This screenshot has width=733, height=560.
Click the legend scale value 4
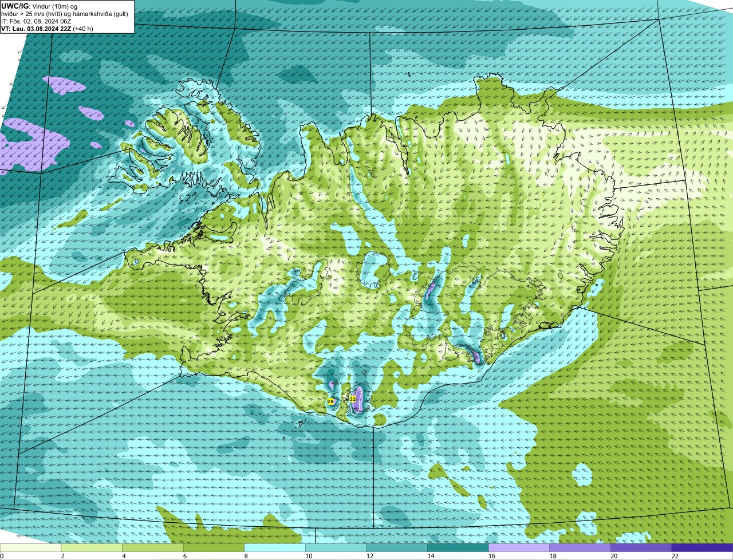tap(124, 556)
